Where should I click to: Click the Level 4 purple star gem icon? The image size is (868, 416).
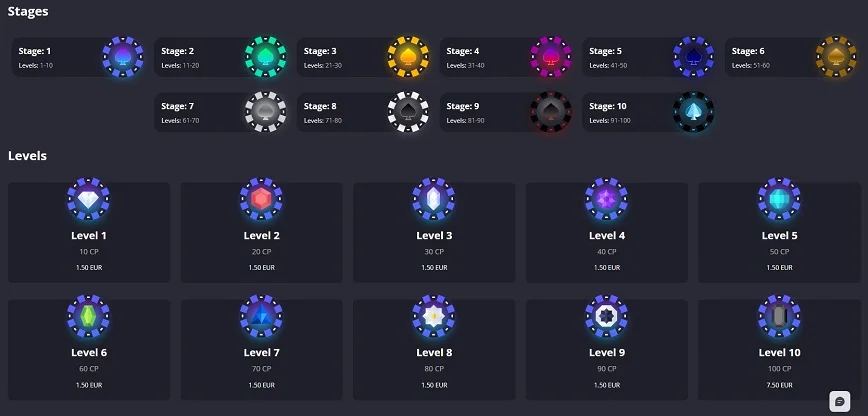607,199
